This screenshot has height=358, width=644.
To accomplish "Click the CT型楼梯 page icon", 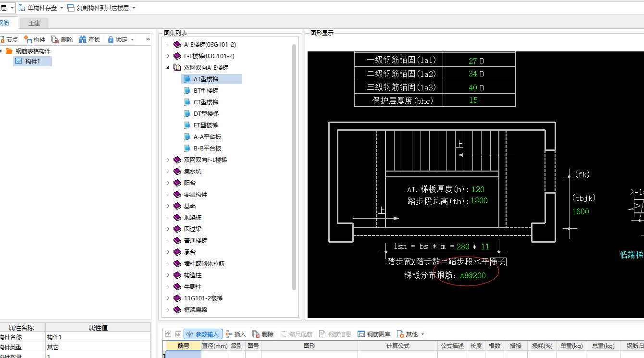I will 187,102.
